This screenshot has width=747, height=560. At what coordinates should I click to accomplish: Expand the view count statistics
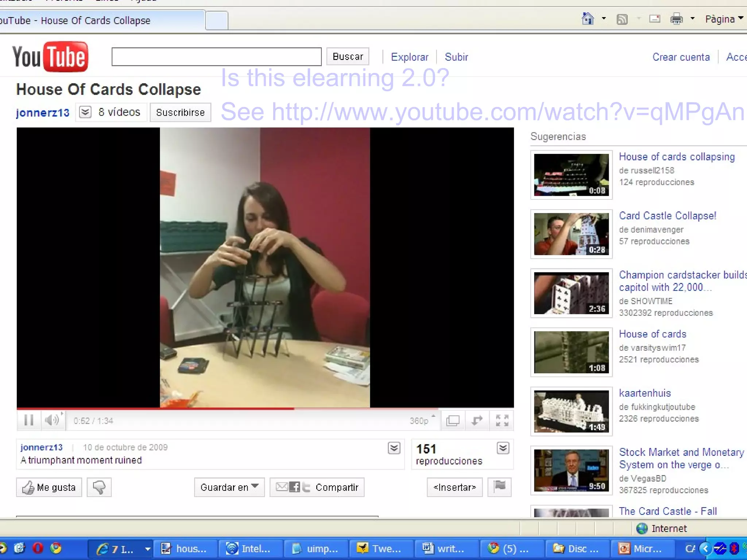click(503, 448)
